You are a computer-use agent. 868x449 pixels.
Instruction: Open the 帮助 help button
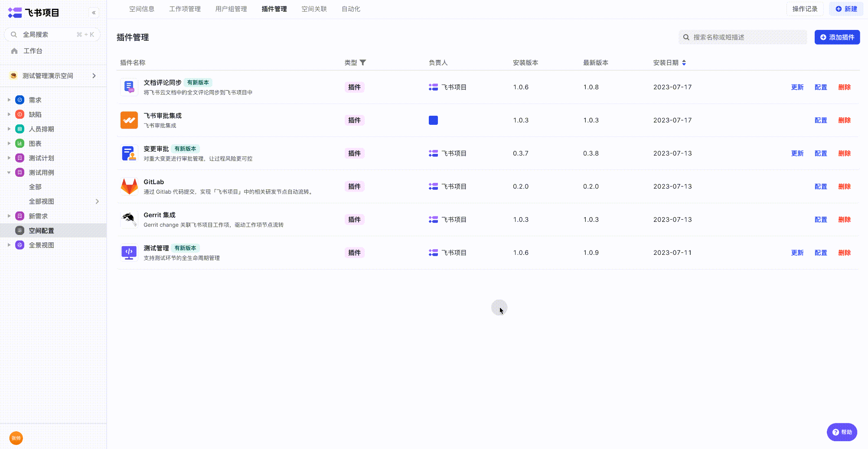pos(842,432)
